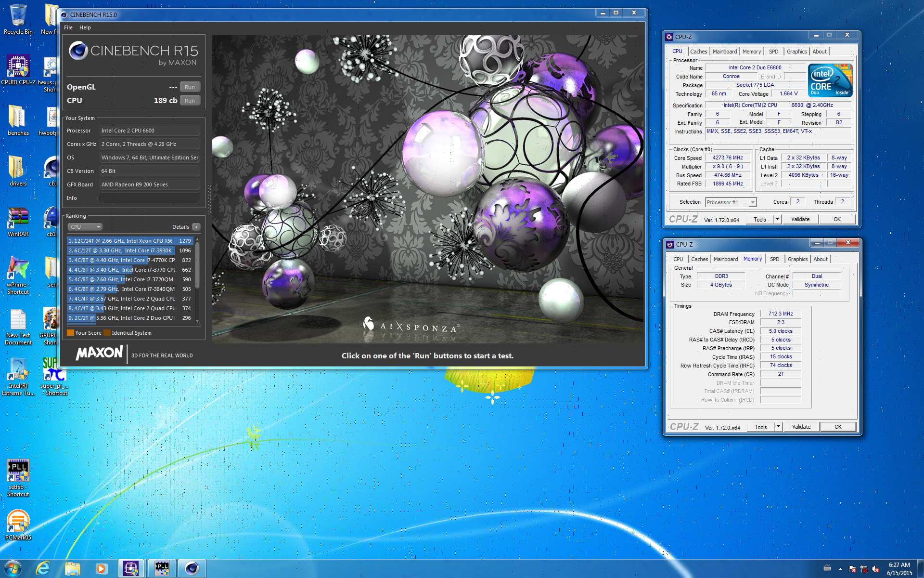Launch Intel(R) Extreme Tuning desktop icon

click(x=18, y=377)
